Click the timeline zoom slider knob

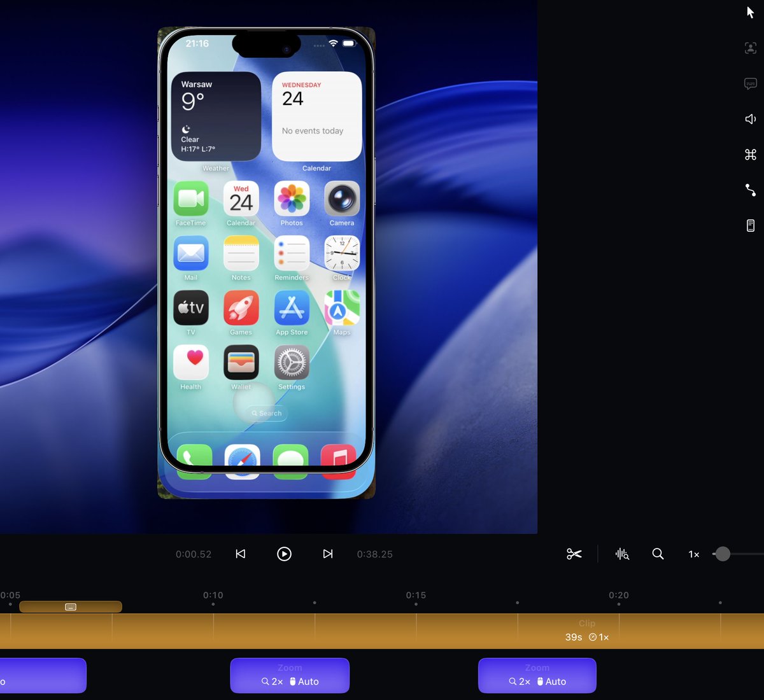pos(722,554)
